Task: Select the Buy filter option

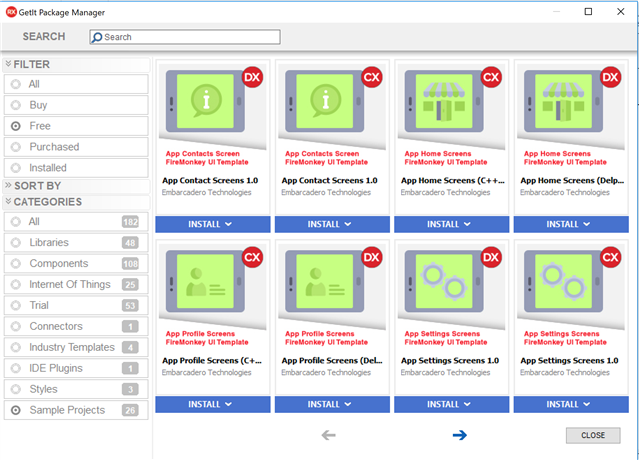Action: coord(76,105)
